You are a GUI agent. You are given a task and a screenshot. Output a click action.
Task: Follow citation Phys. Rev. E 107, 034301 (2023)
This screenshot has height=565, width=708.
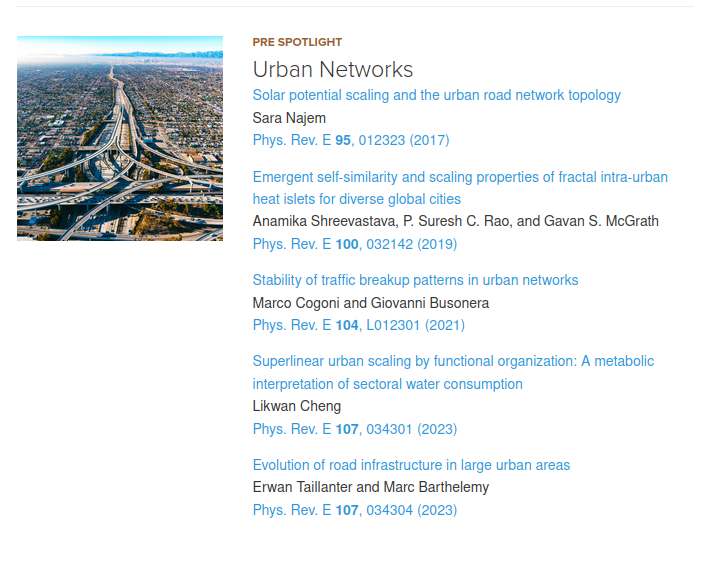click(354, 429)
